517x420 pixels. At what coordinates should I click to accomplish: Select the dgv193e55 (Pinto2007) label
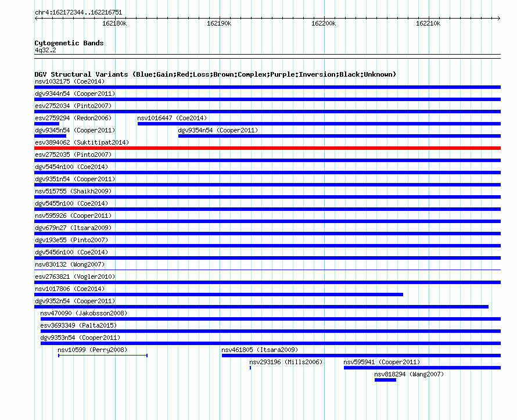[x=71, y=240]
